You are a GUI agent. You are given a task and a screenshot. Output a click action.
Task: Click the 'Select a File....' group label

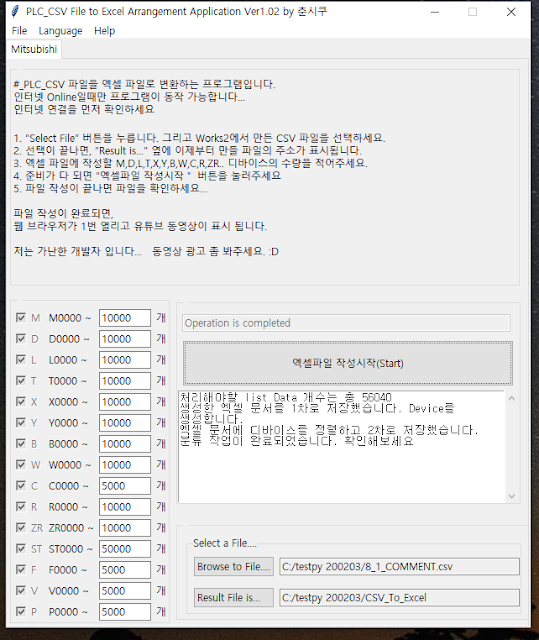(225, 543)
